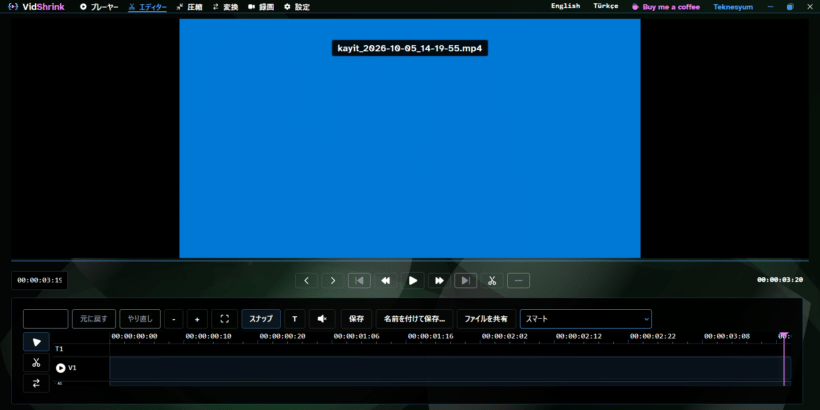
Task: Click the empty box left of 元に戻す
Action: 45,319
